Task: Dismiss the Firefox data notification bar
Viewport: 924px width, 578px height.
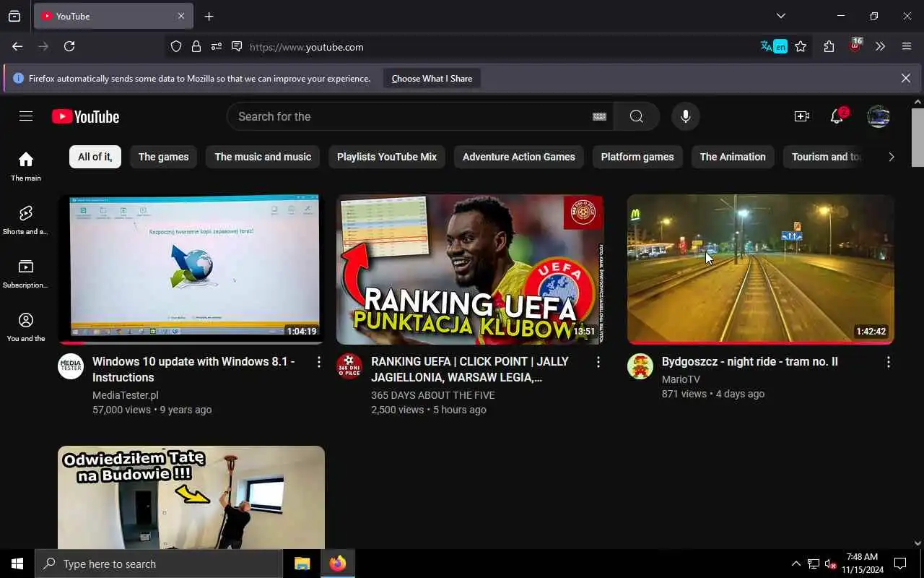Action: 905,78
